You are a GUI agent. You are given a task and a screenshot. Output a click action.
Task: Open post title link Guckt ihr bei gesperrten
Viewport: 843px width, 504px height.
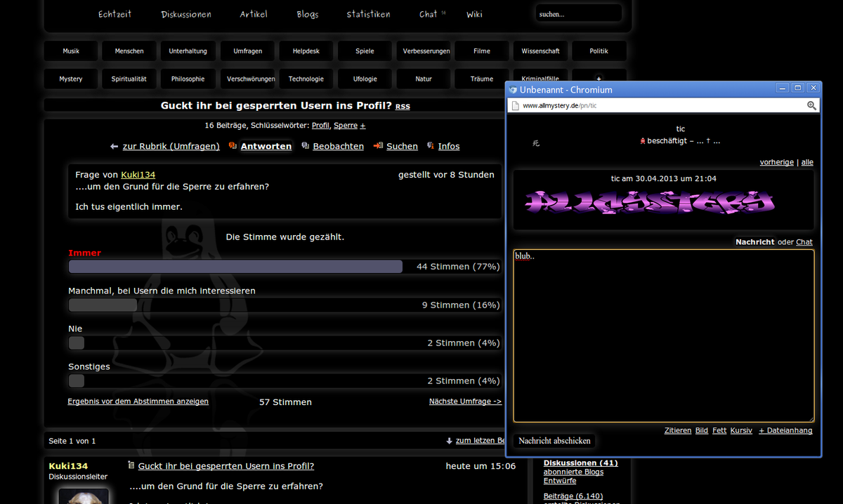coord(226,466)
